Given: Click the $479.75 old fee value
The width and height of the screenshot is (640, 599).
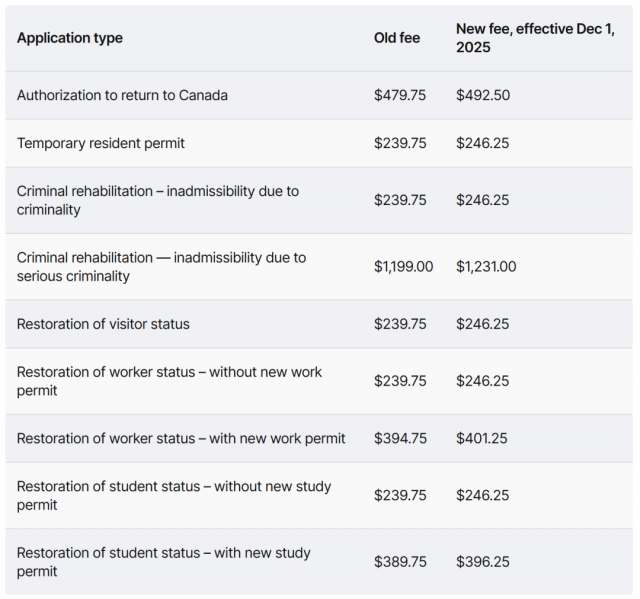Looking at the screenshot, I should [400, 95].
